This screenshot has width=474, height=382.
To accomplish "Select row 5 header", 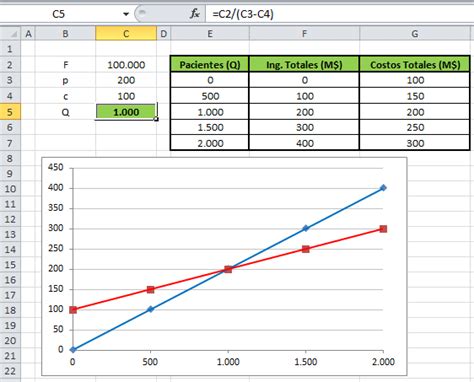I will tap(10, 112).
